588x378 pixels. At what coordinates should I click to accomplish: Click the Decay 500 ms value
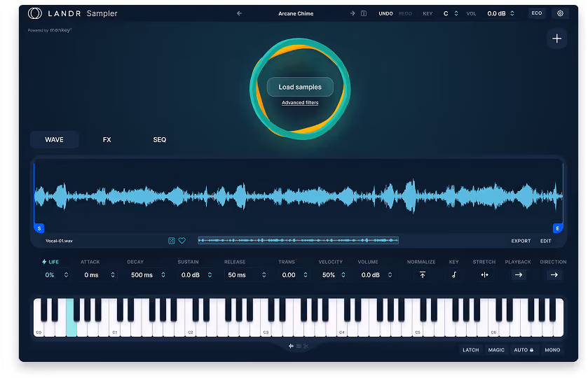tap(142, 275)
